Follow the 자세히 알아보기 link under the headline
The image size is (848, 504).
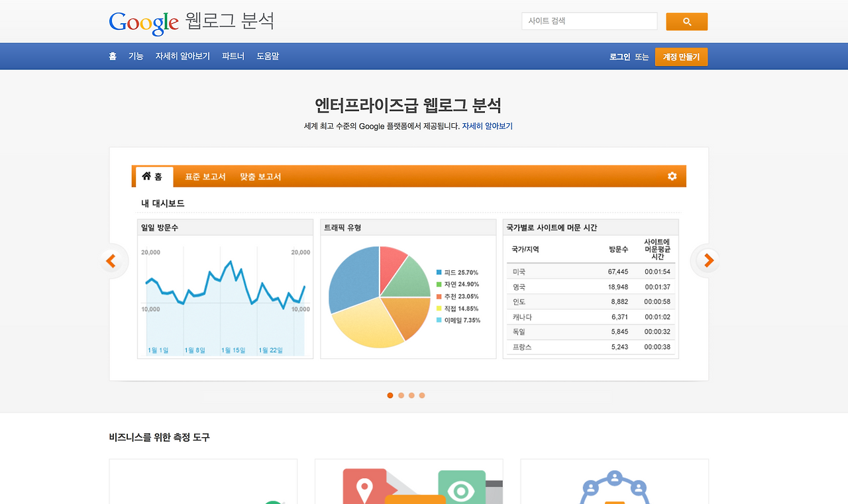487,126
